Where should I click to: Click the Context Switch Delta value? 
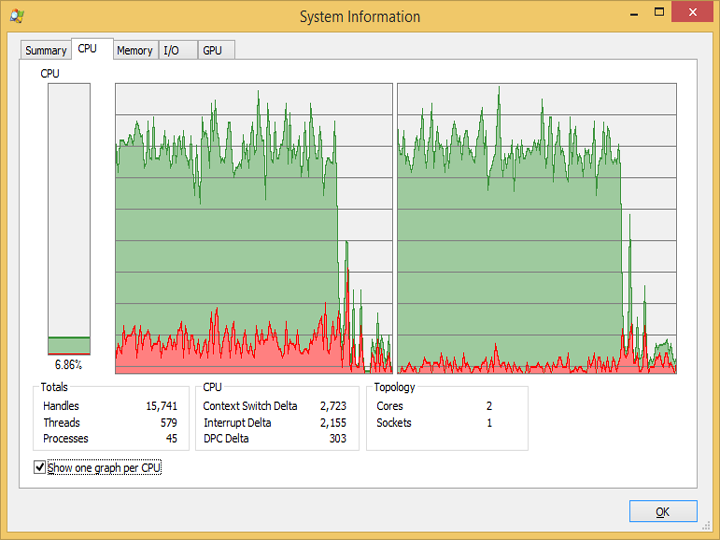[x=333, y=406]
